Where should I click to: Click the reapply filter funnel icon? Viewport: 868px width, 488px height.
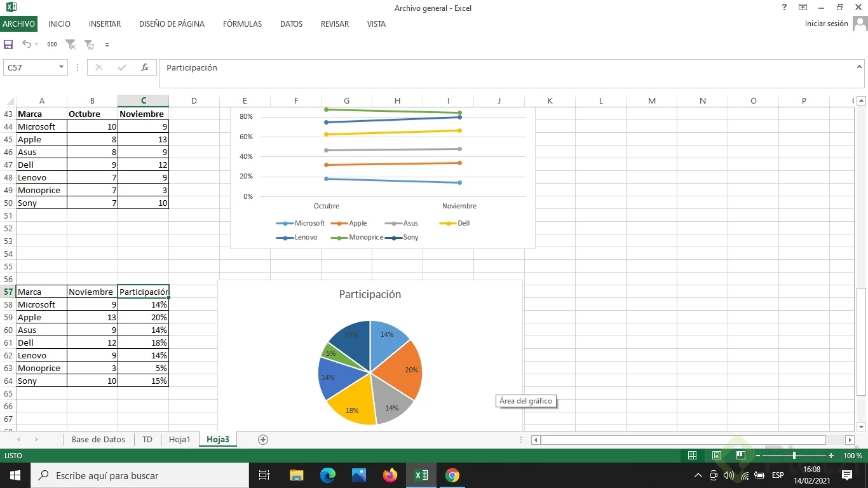pos(89,44)
